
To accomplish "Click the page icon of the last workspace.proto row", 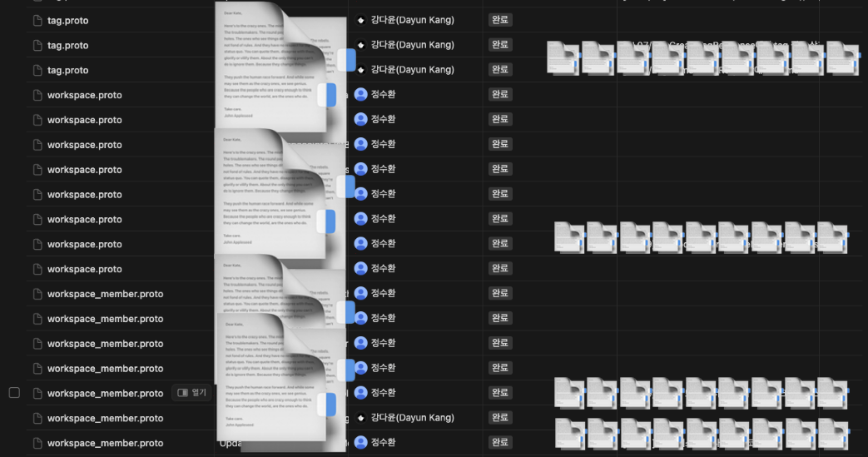I will [x=37, y=269].
